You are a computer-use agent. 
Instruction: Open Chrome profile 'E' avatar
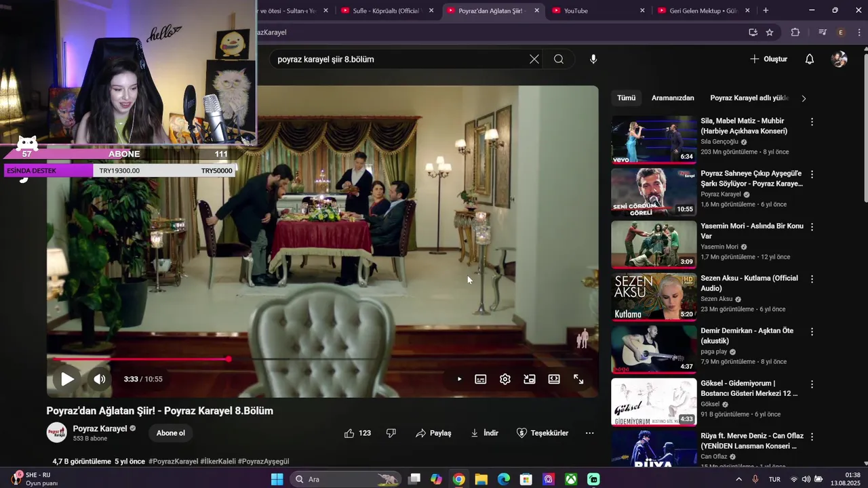[x=841, y=33]
